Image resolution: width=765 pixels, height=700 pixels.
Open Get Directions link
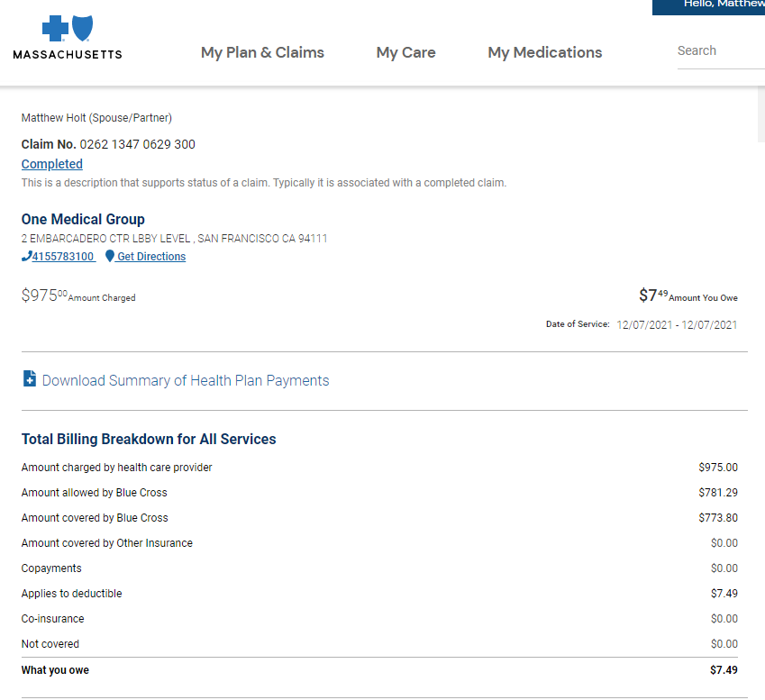click(x=150, y=257)
